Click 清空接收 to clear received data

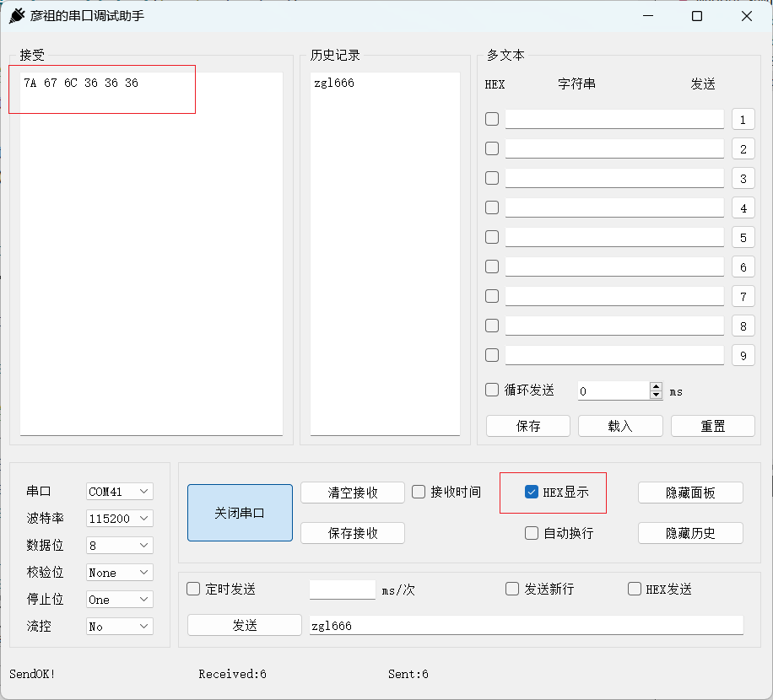tap(353, 493)
